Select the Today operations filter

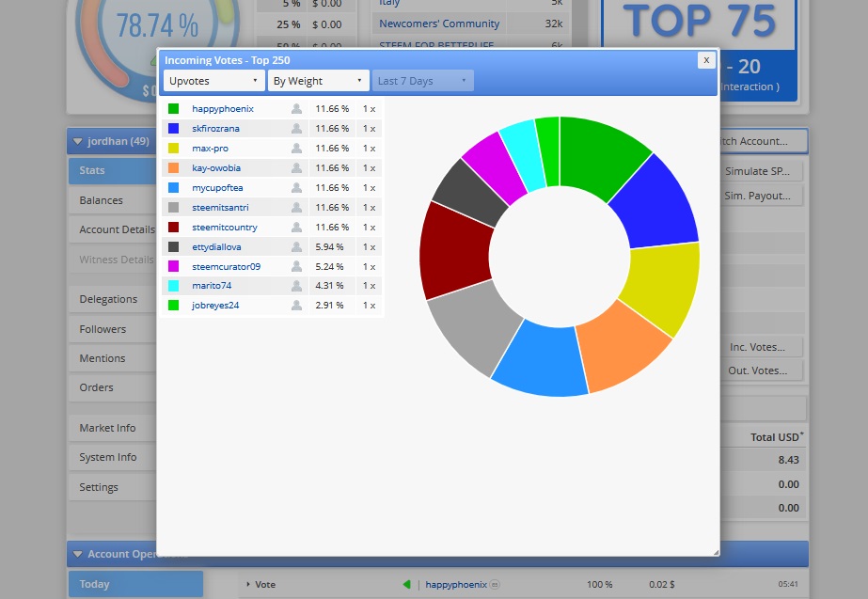[x=135, y=584]
